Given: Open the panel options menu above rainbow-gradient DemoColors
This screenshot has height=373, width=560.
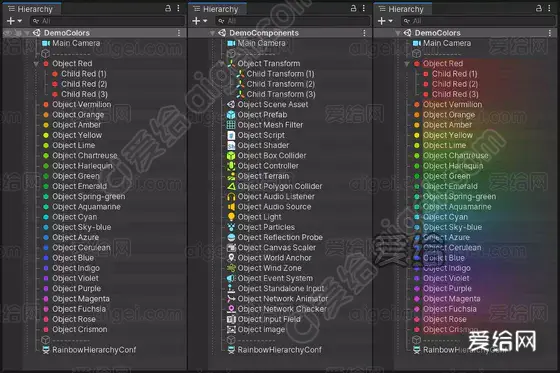Looking at the screenshot, I should 549,8.
